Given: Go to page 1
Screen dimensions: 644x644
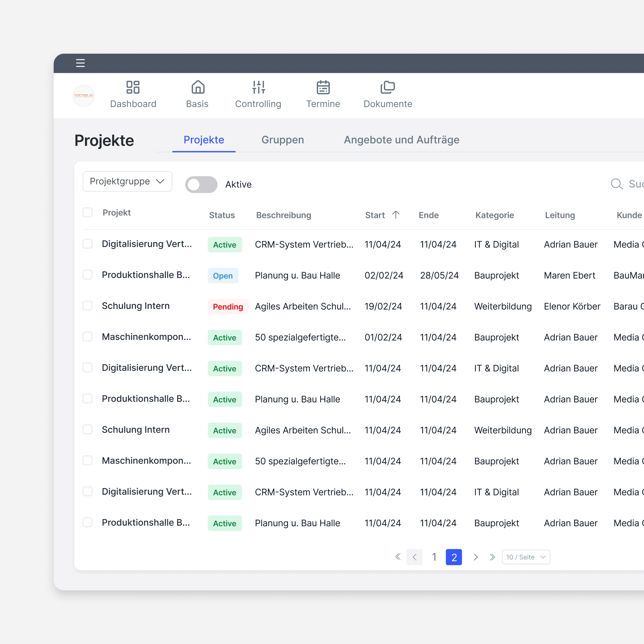Looking at the screenshot, I should point(434,557).
